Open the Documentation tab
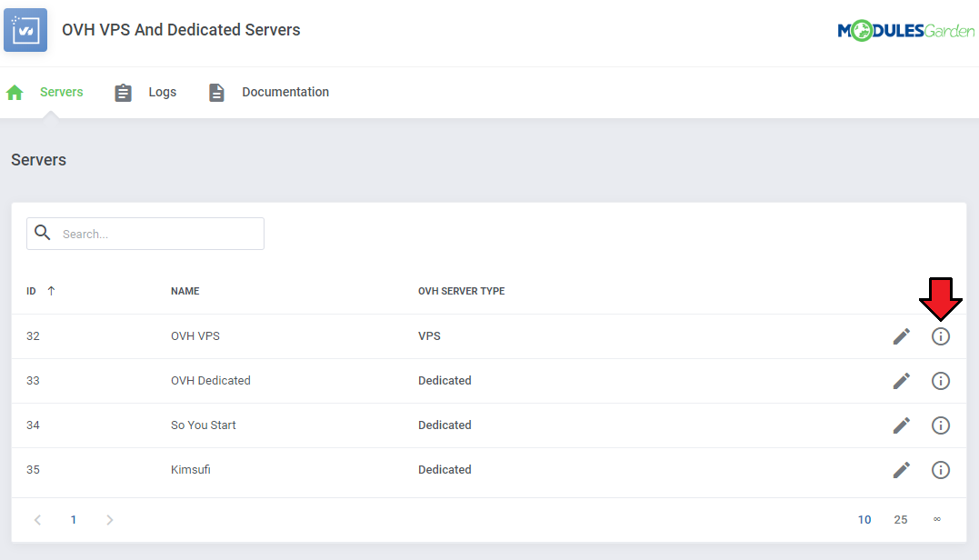 point(285,92)
